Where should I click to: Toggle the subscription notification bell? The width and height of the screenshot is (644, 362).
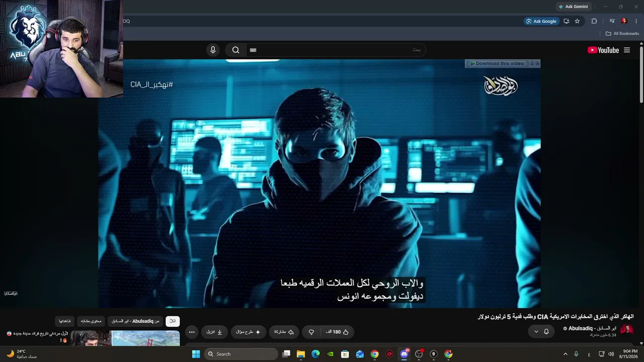point(546,331)
